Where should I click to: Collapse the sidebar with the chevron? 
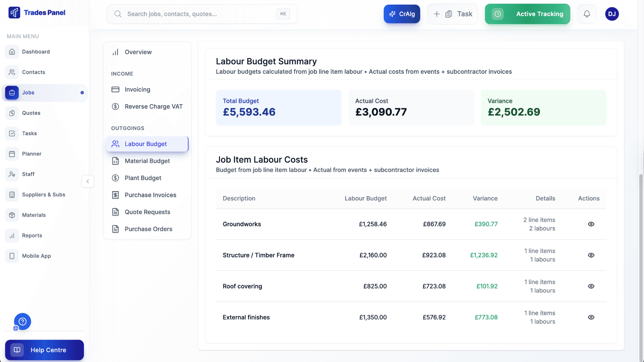pos(88,181)
